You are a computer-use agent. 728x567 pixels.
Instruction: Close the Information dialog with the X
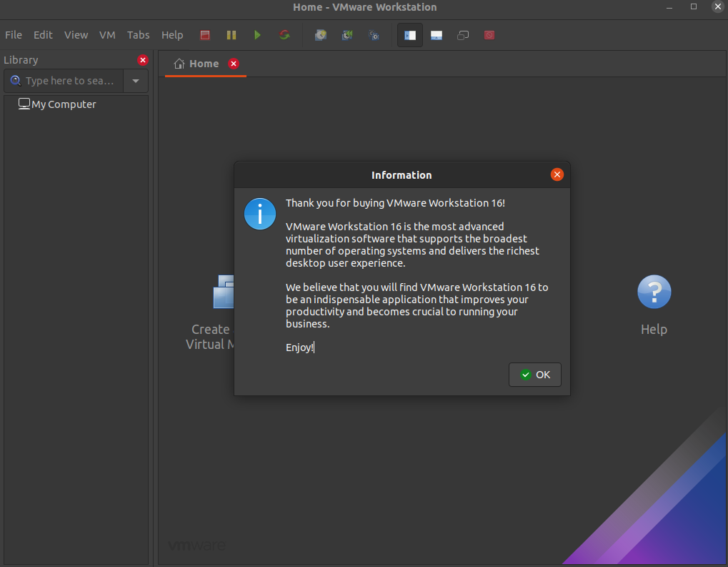click(x=557, y=174)
